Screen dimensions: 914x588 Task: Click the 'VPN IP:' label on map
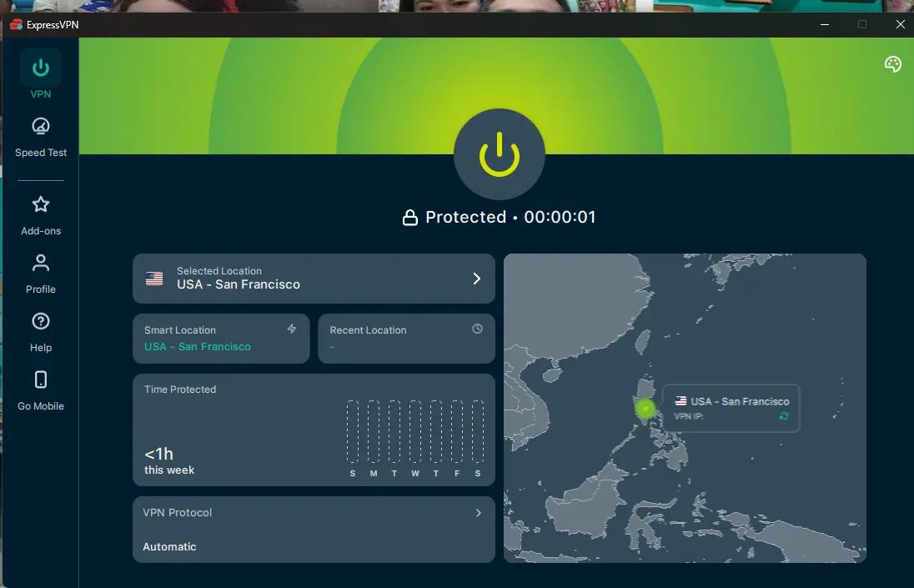coord(688,416)
